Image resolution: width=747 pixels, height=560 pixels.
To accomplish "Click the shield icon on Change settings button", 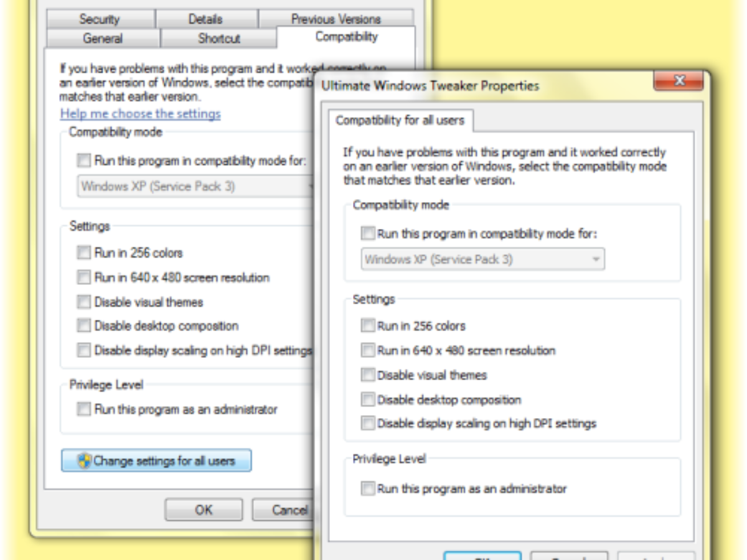I will (84, 461).
